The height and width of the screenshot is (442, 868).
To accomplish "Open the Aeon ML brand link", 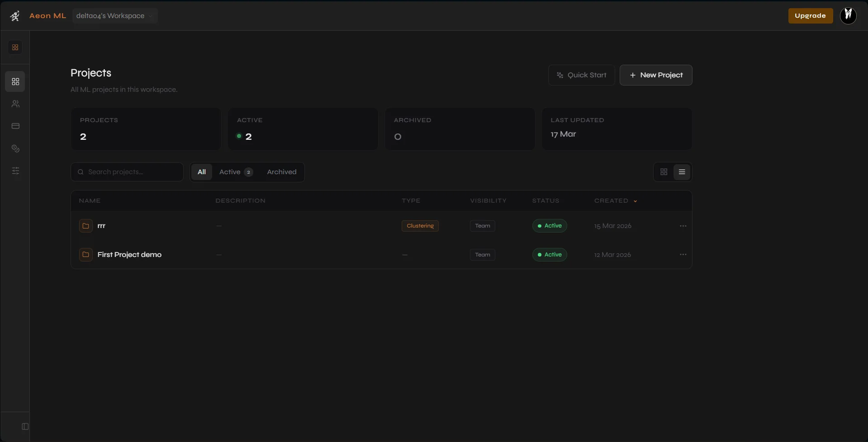I will coord(47,16).
